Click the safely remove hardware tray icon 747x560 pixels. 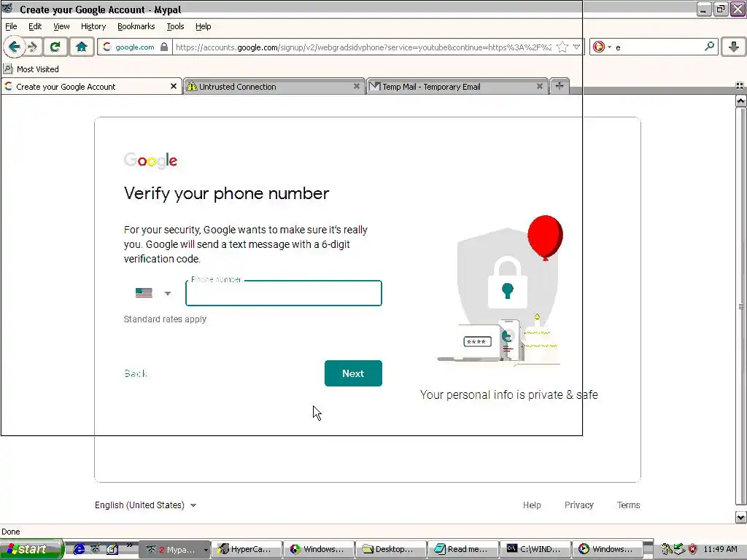click(x=679, y=549)
